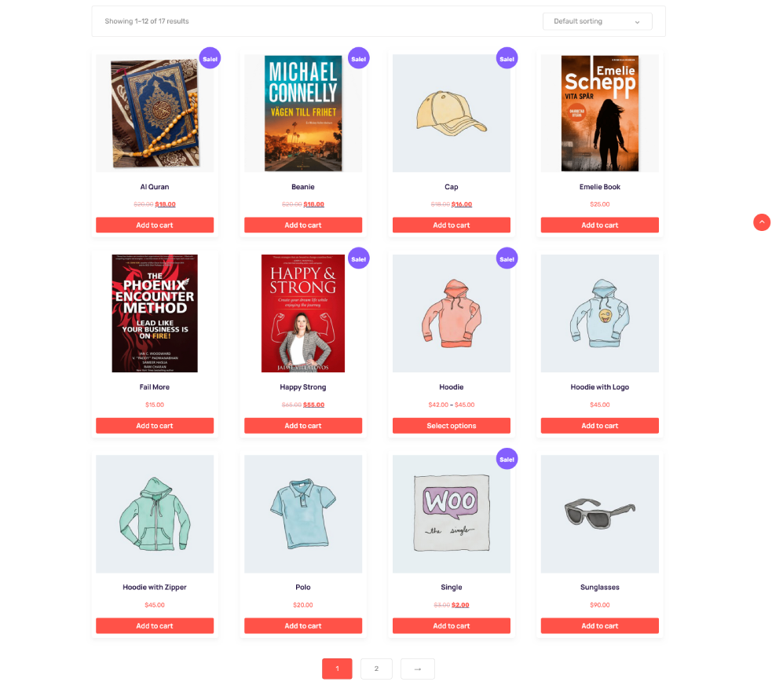Add Fail More to cart
The height and width of the screenshot is (700, 772).
(x=155, y=426)
